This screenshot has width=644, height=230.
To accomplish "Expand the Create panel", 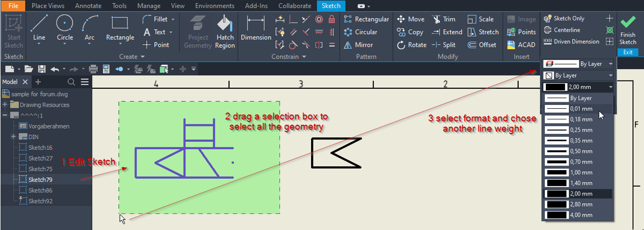I will pyautogui.click(x=132, y=57).
